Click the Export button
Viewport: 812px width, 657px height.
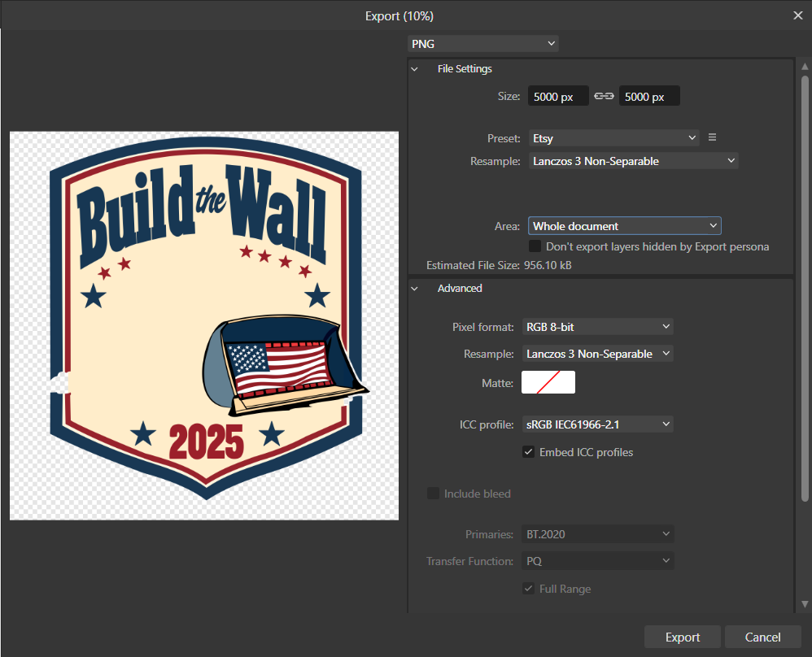[682, 637]
